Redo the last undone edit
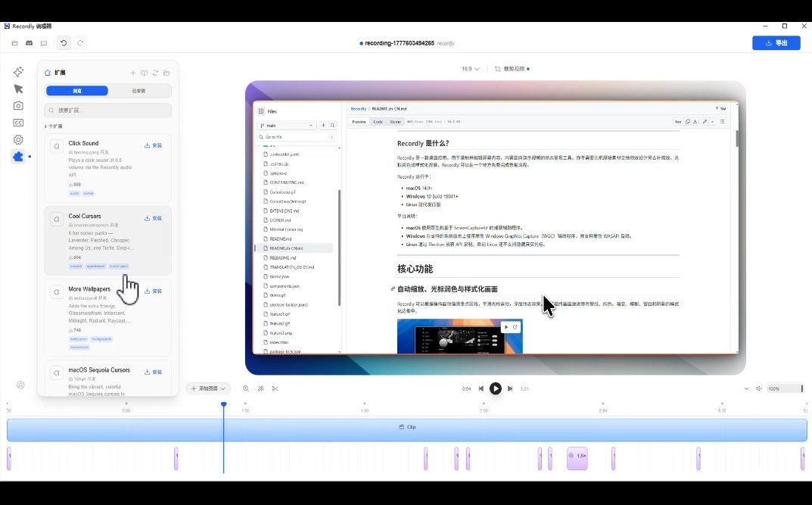 [x=79, y=43]
